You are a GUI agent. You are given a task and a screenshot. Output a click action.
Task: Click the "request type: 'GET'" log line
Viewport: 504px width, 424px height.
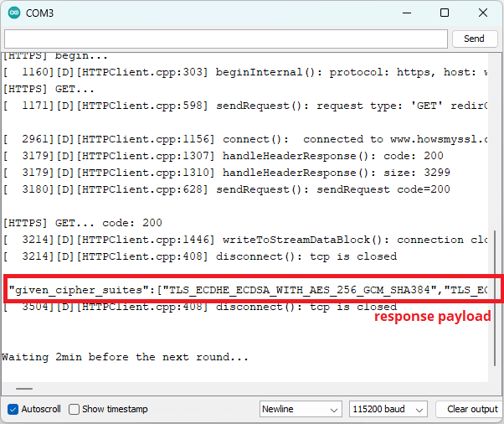pos(245,106)
